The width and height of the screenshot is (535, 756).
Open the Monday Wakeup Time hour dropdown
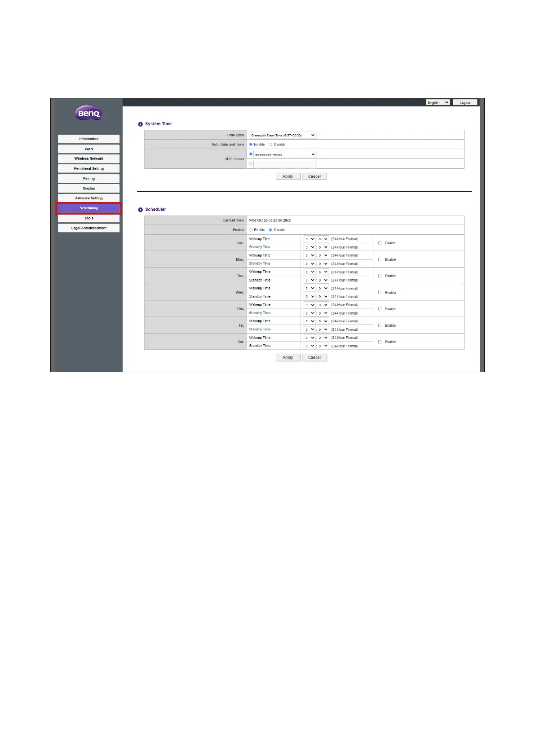(310, 255)
